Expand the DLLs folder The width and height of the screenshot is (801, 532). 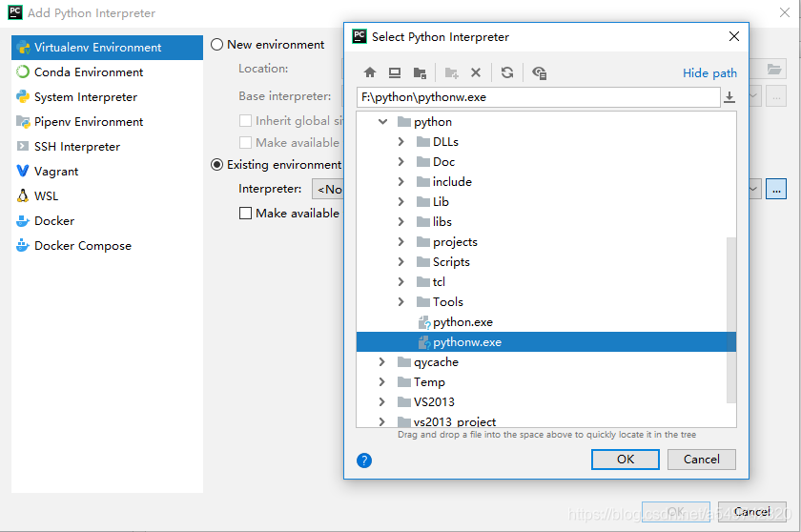pyautogui.click(x=401, y=141)
